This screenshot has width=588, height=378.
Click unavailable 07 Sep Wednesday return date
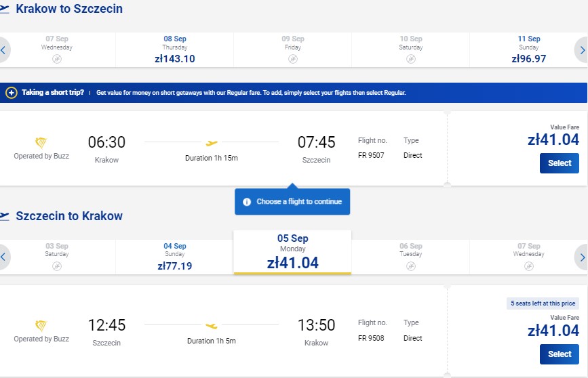coord(529,257)
